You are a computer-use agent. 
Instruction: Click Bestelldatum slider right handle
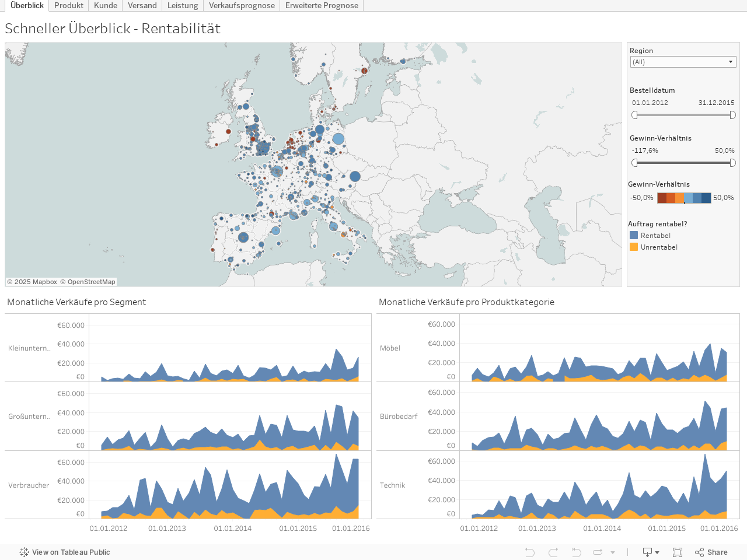(x=732, y=115)
